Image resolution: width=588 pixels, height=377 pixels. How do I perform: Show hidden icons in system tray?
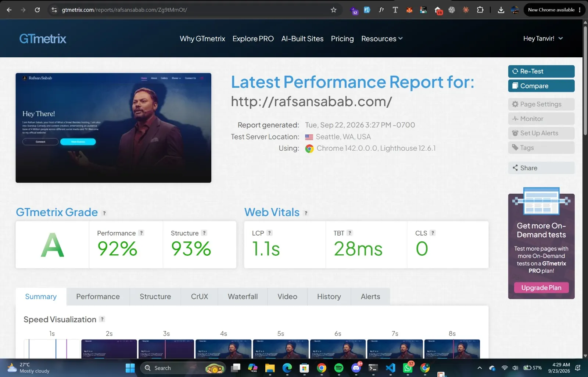point(480,368)
